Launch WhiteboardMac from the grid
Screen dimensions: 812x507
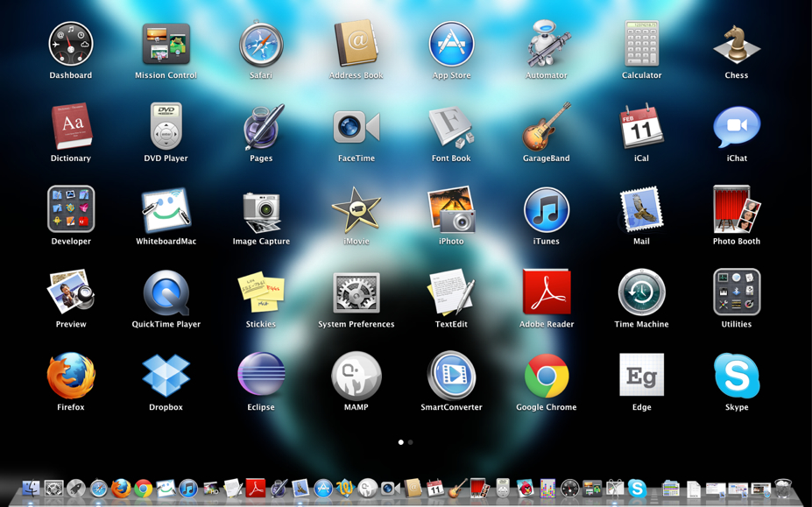[x=166, y=210]
